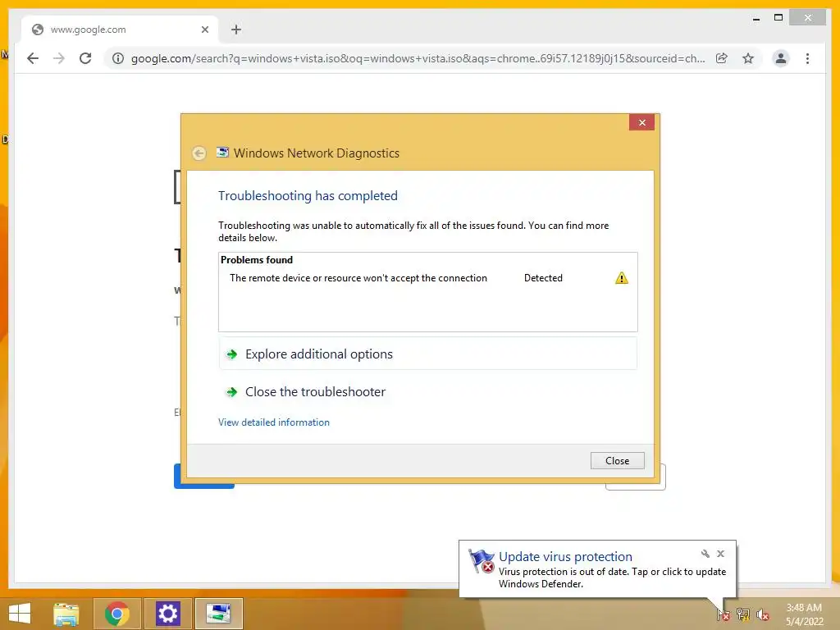Click the network status tray icon

tap(743, 614)
